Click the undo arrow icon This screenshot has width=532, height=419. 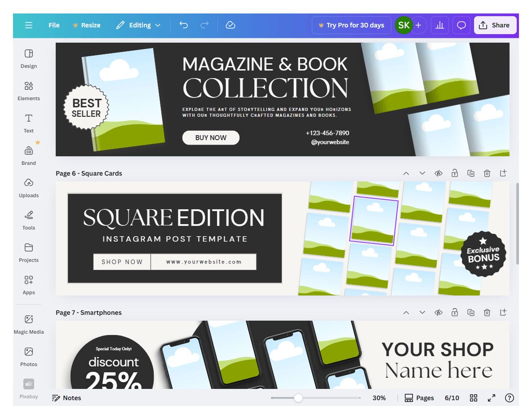pos(184,25)
